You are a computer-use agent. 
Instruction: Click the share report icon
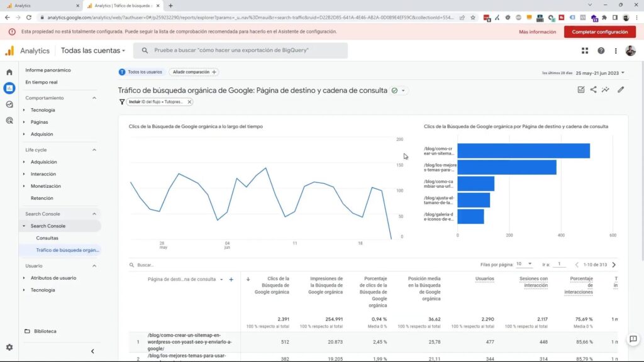pos(593,89)
